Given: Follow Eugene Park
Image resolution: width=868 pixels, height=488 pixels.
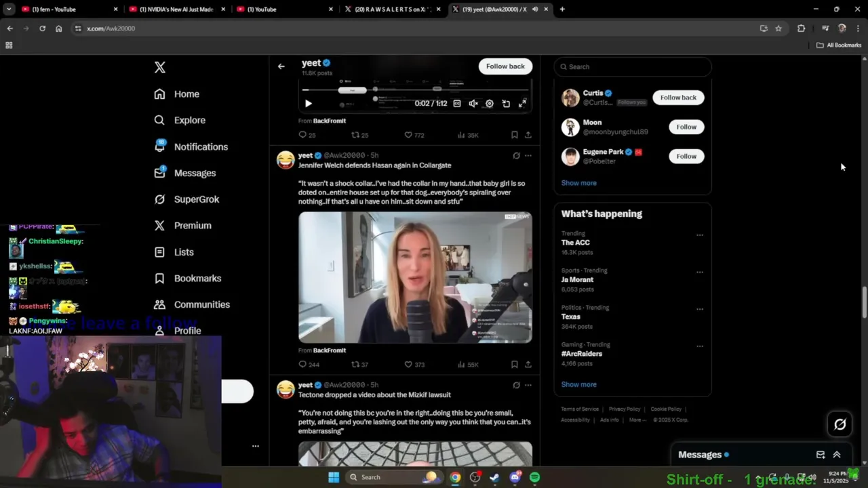Looking at the screenshot, I should click(686, 157).
